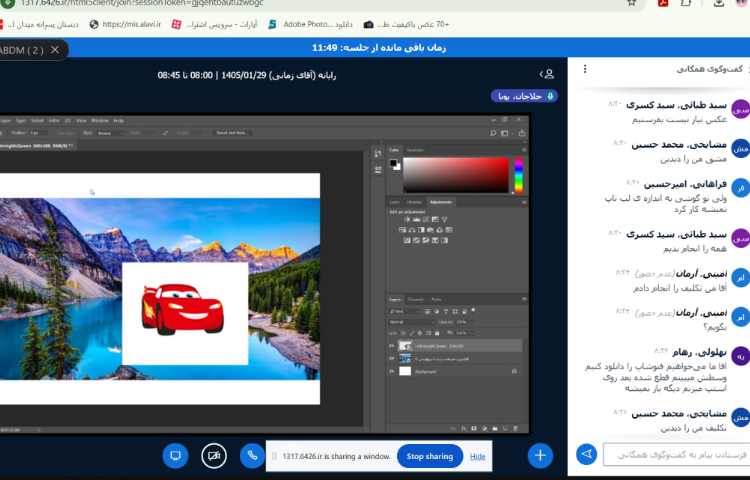
Task: Toggle lock position in Layers panel
Action: pyautogui.click(x=419, y=333)
